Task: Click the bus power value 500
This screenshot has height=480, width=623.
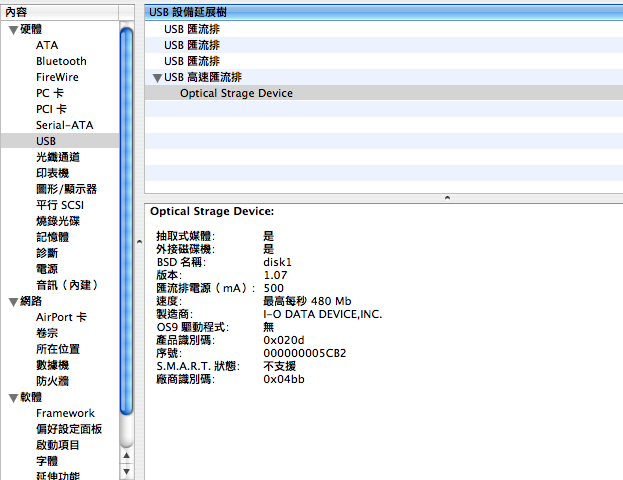Action: pyautogui.click(x=273, y=288)
